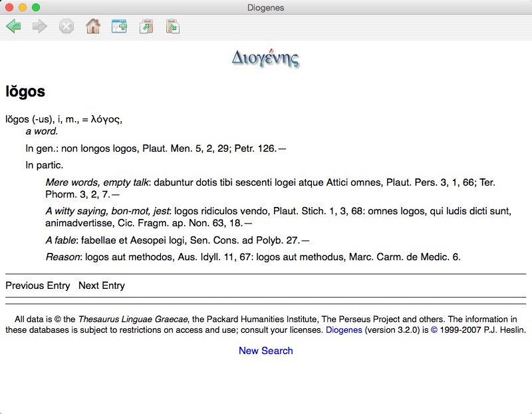Click the green Back arrow icon
Screen dimensions: 532x414
tap(13, 27)
